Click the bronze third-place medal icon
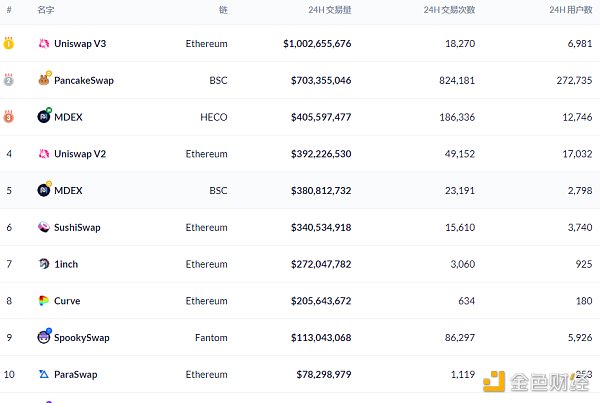The height and width of the screenshot is (403, 600). pos(9,117)
